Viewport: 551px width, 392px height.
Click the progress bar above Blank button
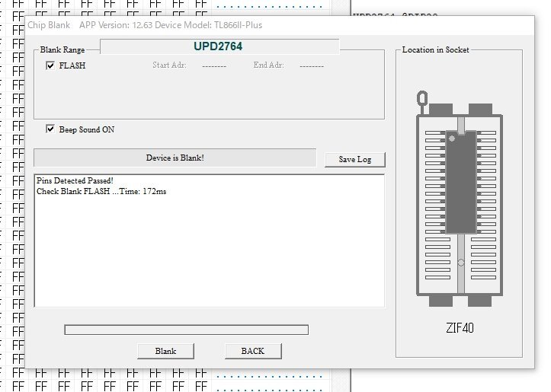pyautogui.click(x=186, y=330)
